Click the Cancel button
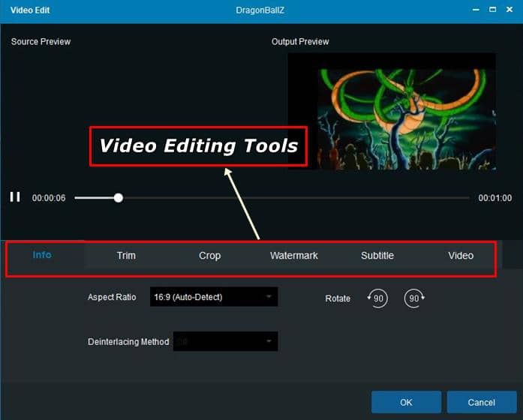523x420 pixels. tap(482, 402)
